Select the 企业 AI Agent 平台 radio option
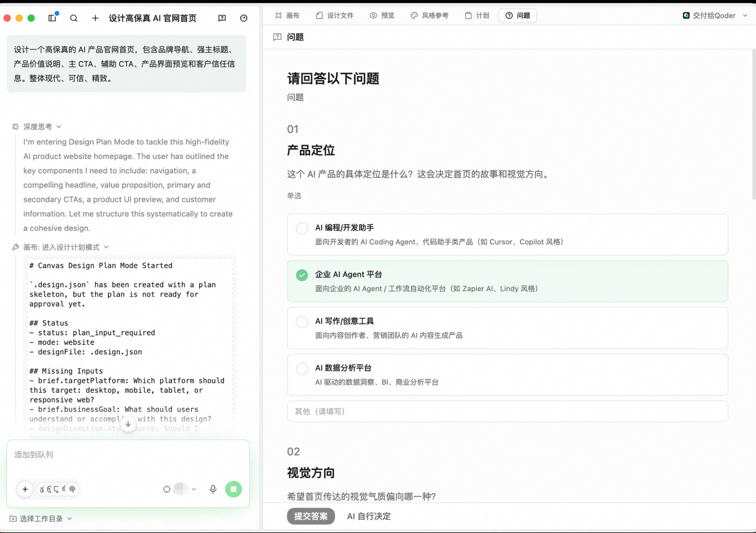This screenshot has height=533, width=756. (302, 275)
